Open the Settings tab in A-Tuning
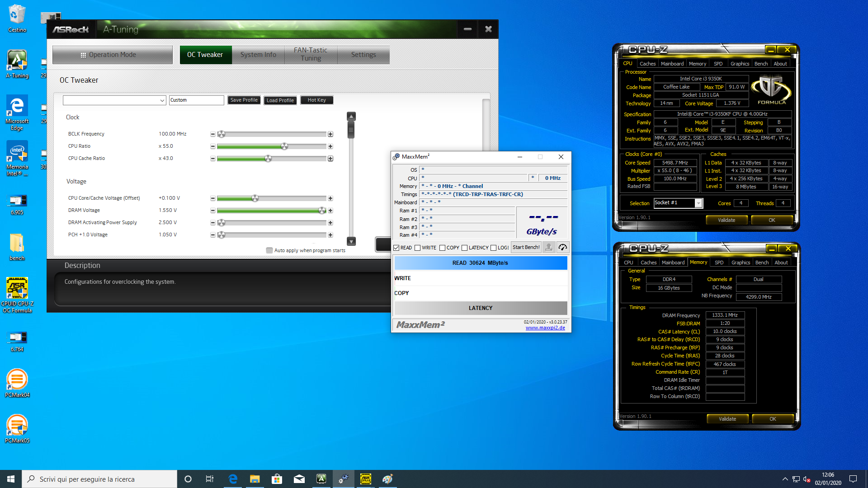 (x=363, y=55)
